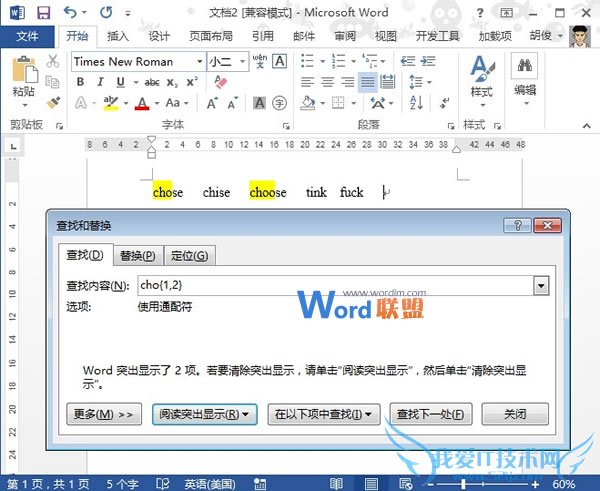Open the font size dropdown
The image size is (600, 491).
pyautogui.click(x=242, y=61)
